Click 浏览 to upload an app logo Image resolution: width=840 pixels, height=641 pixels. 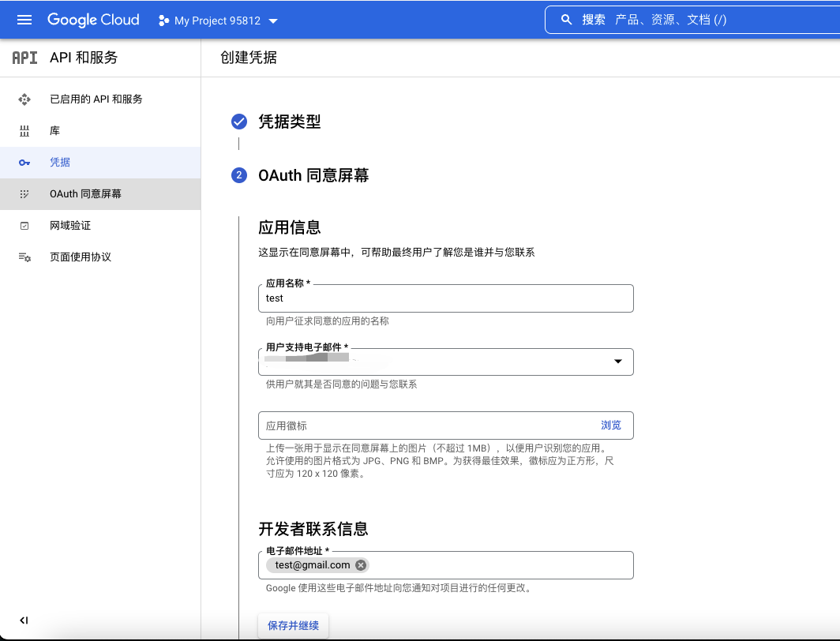[x=610, y=425]
